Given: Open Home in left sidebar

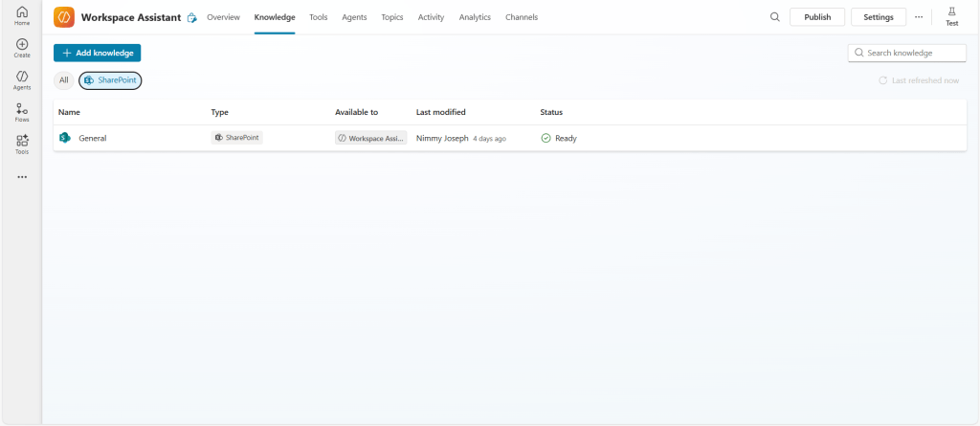Looking at the screenshot, I should coord(22,15).
